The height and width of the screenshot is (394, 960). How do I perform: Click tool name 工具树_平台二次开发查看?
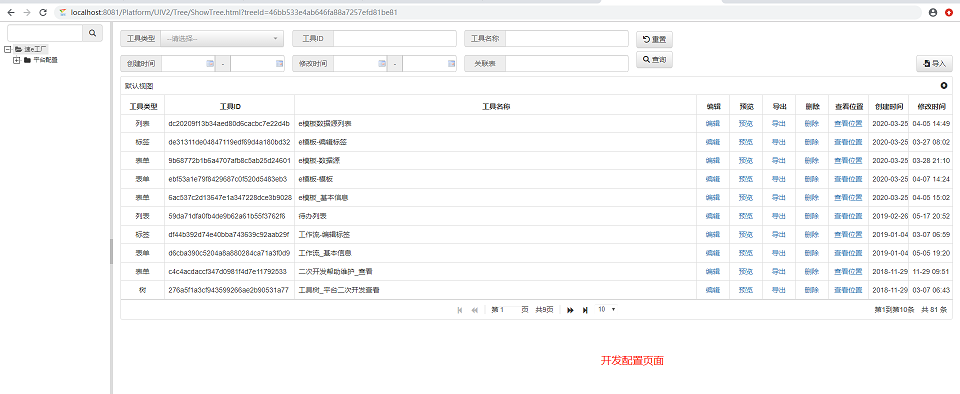click(339, 290)
